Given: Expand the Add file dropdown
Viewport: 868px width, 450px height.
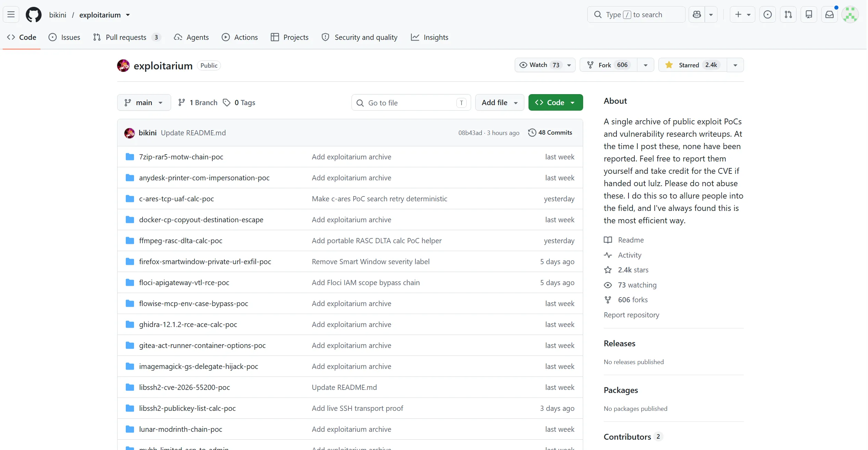Looking at the screenshot, I should (x=500, y=102).
